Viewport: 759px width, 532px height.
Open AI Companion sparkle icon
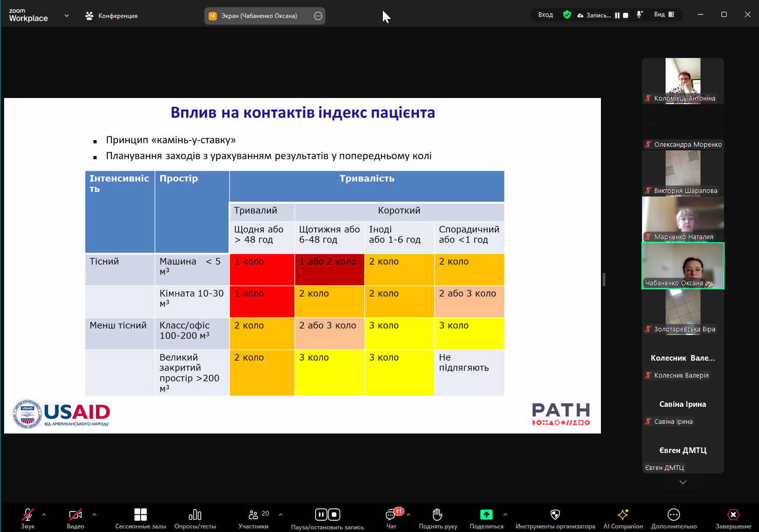(622, 515)
